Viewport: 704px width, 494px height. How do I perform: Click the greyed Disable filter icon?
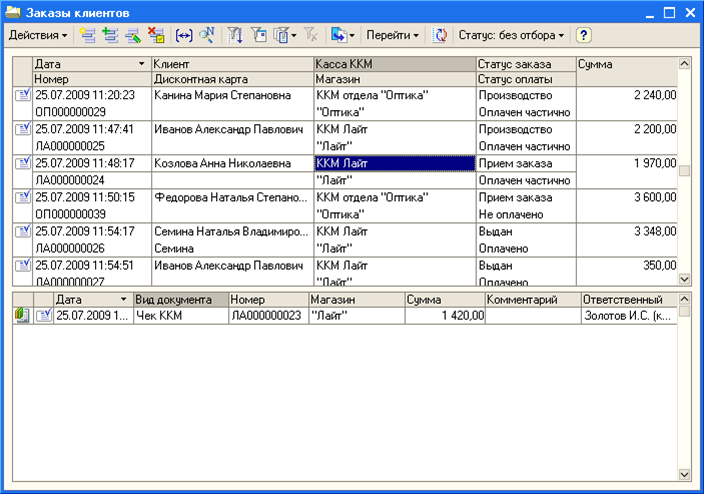311,35
